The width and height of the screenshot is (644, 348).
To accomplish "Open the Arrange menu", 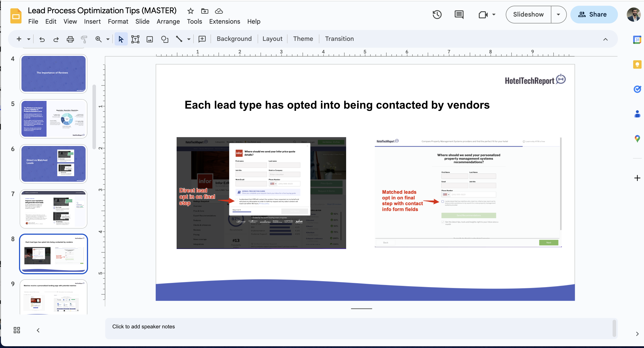I will [x=168, y=21].
